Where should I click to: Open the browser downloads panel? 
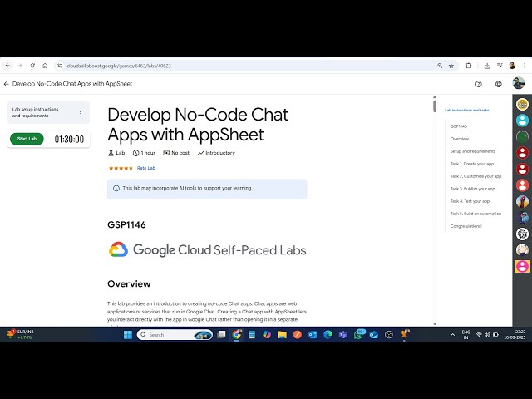(x=487, y=66)
